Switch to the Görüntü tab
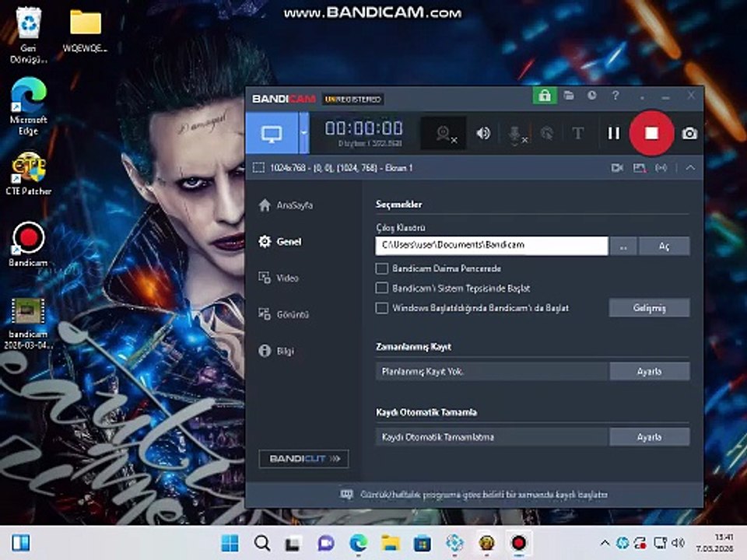The image size is (747, 560). (283, 314)
